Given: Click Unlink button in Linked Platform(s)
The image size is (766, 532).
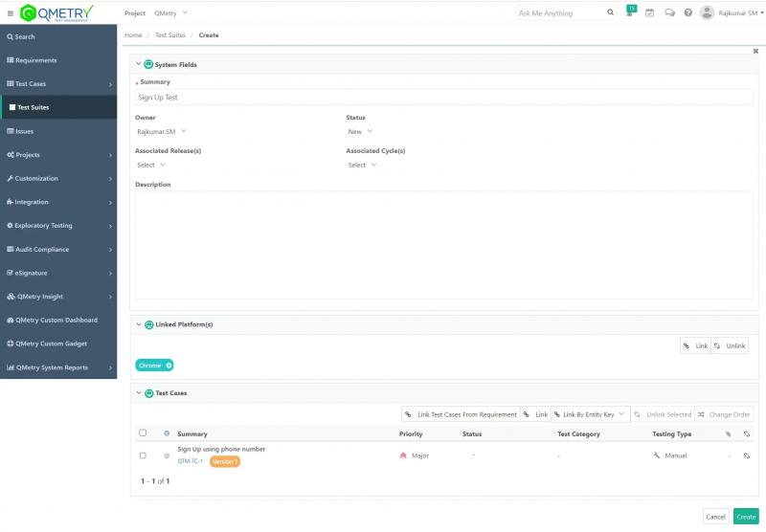Looking at the screenshot, I should pos(730,346).
